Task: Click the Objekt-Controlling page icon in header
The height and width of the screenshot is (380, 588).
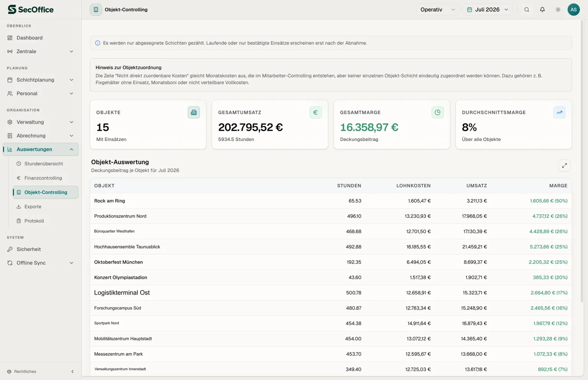Action: point(96,10)
